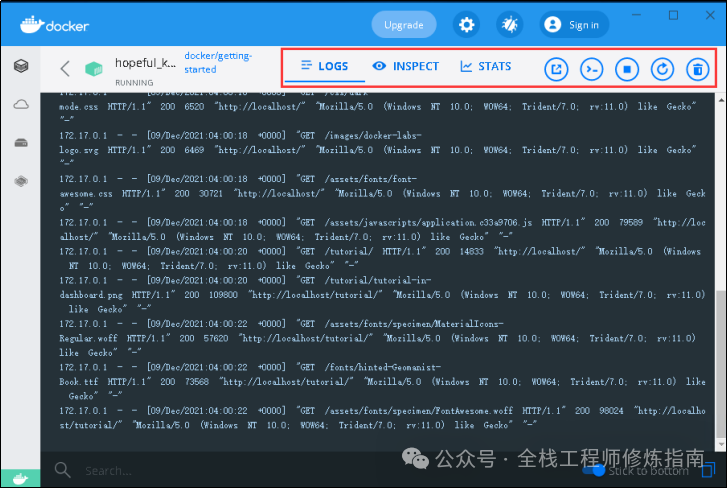
Task: Switch to the STATS tab
Action: point(486,66)
